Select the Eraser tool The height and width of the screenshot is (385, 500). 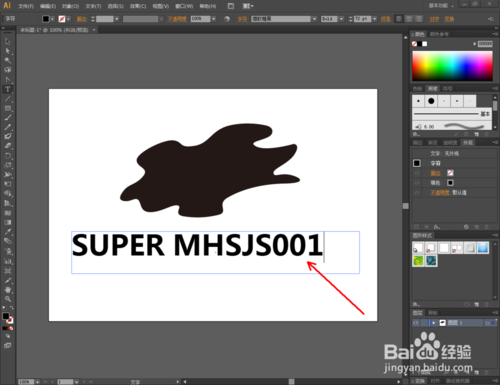pos(8,146)
